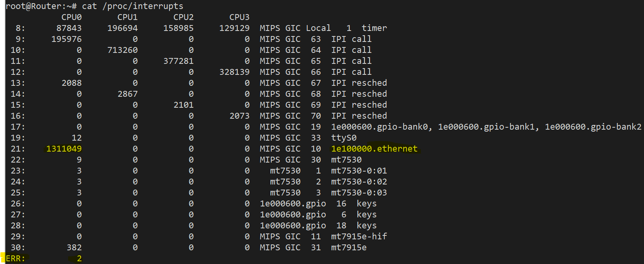Click hardware IRQ number 33 in row 19
This screenshot has width=644, height=264.
(316, 138)
